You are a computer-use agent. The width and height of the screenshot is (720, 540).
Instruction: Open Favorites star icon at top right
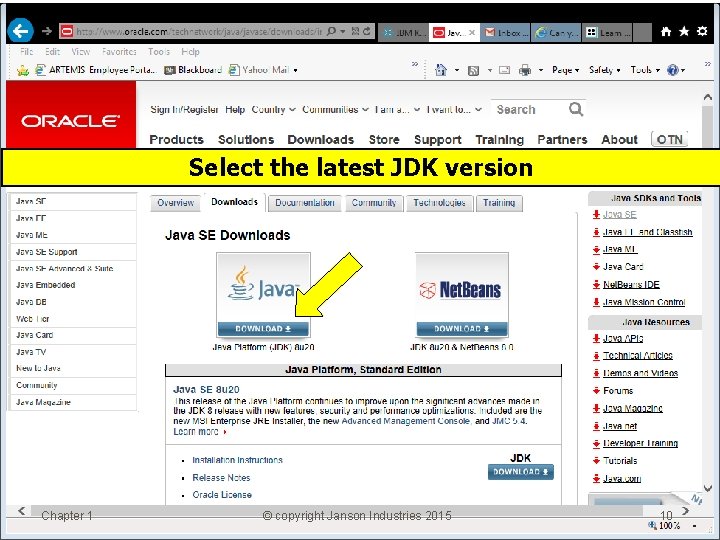684,31
